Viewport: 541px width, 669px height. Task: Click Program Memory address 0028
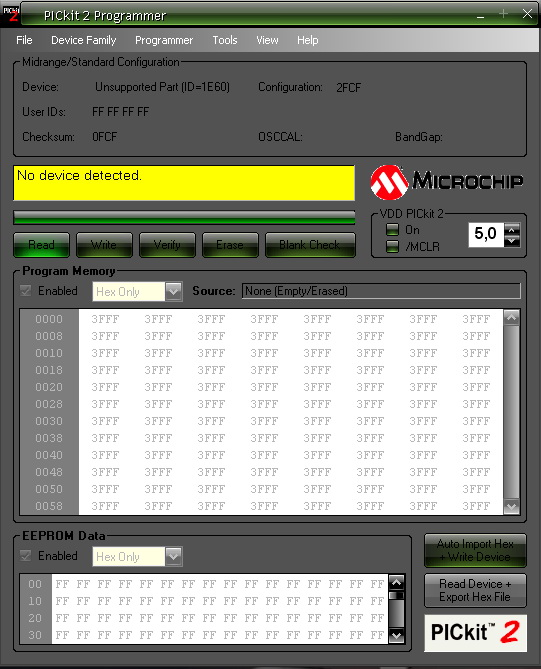pyautogui.click(x=49, y=404)
